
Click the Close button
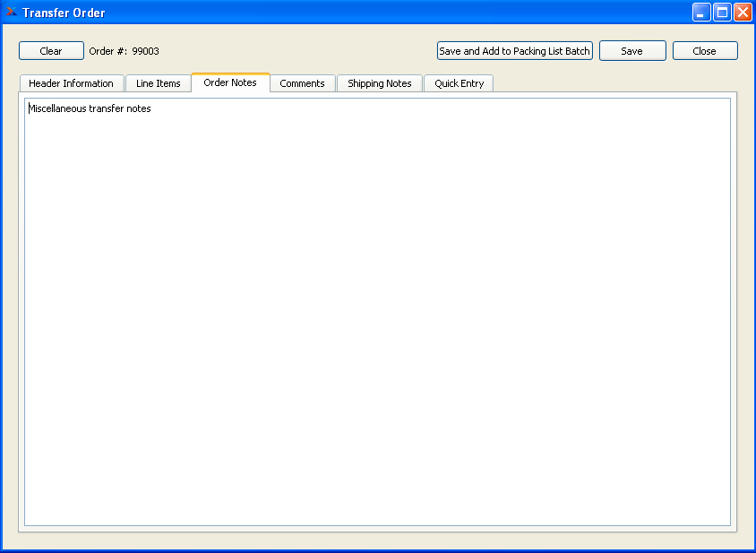pyautogui.click(x=705, y=50)
